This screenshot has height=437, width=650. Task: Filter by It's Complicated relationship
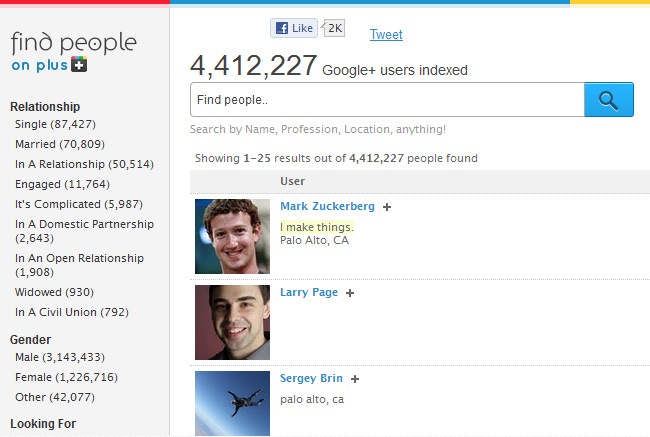(x=71, y=204)
